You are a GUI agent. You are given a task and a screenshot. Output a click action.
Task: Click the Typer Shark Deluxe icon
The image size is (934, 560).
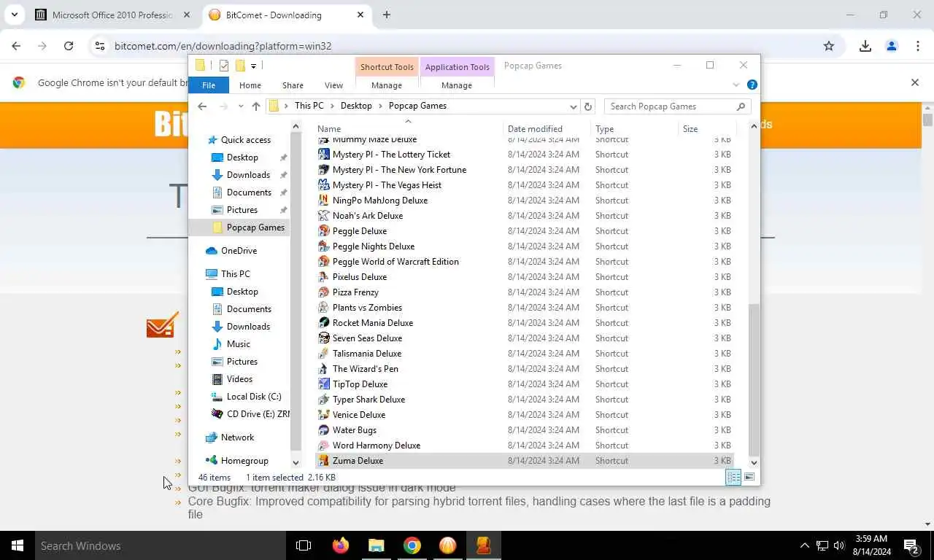pos(324,400)
